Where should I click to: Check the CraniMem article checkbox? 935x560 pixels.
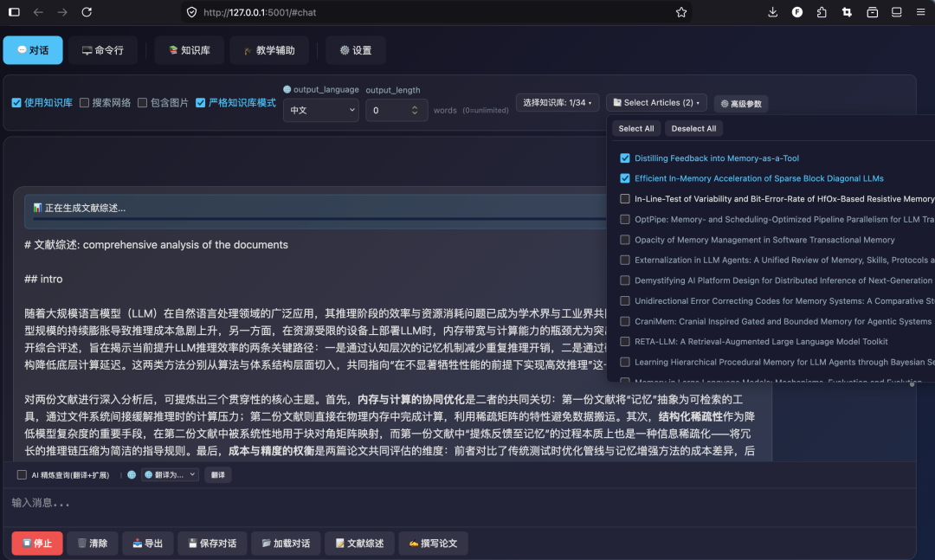625,321
